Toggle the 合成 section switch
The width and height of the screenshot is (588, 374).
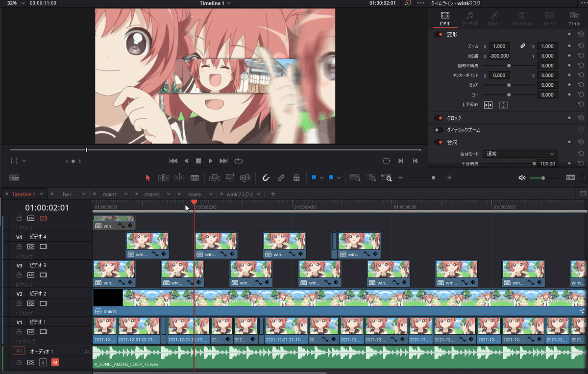pos(438,142)
